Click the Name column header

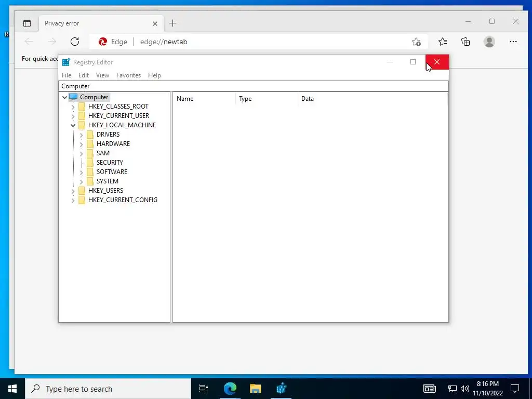[204, 99]
